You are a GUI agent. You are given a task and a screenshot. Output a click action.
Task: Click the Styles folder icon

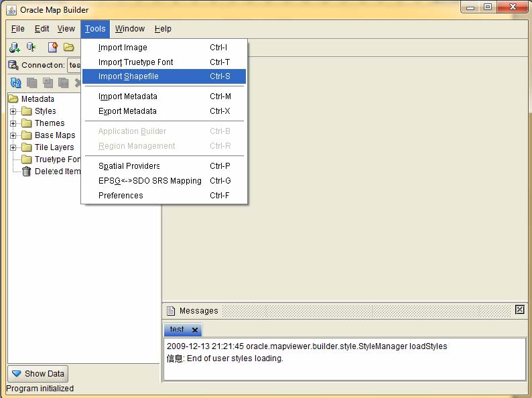[26, 111]
